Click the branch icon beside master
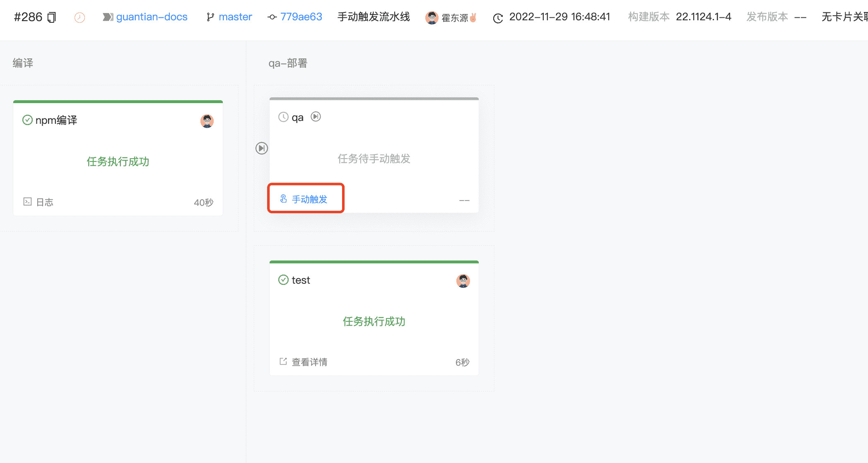 (210, 17)
